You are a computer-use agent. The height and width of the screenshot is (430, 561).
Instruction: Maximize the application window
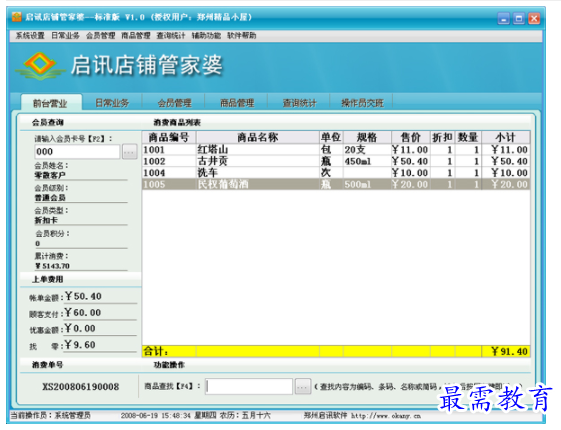tap(519, 18)
